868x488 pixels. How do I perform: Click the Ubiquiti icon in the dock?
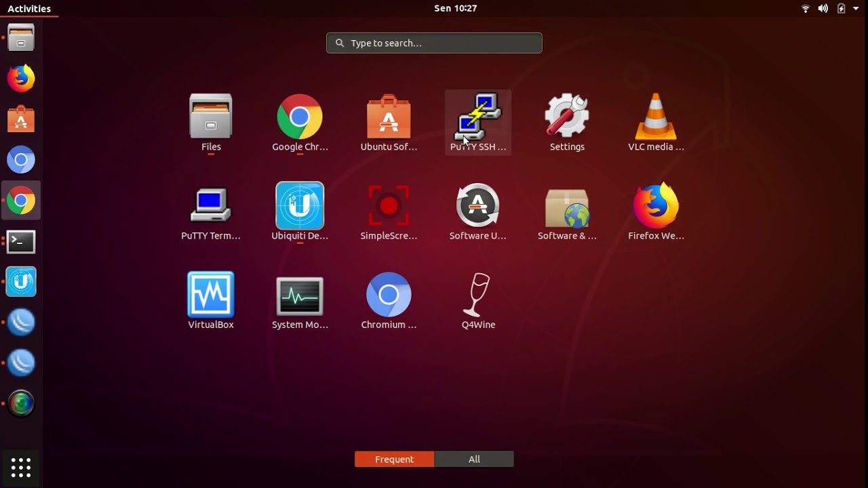tap(21, 282)
